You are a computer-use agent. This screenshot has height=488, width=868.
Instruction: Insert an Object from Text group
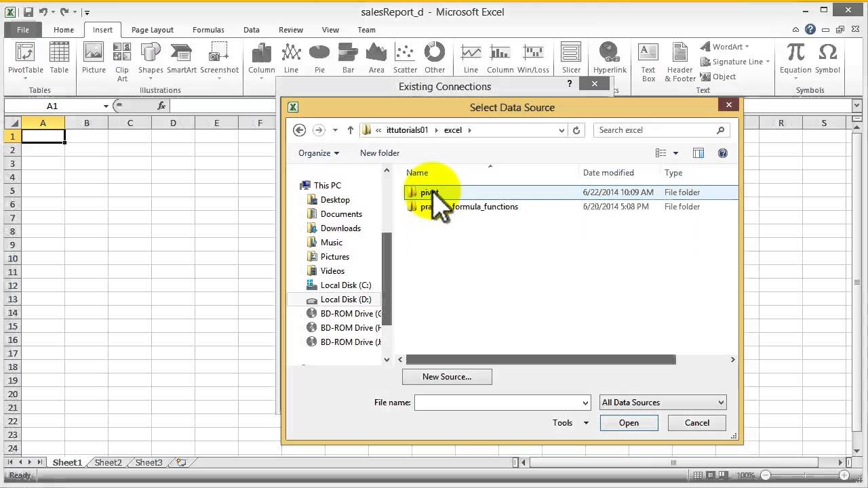718,77
